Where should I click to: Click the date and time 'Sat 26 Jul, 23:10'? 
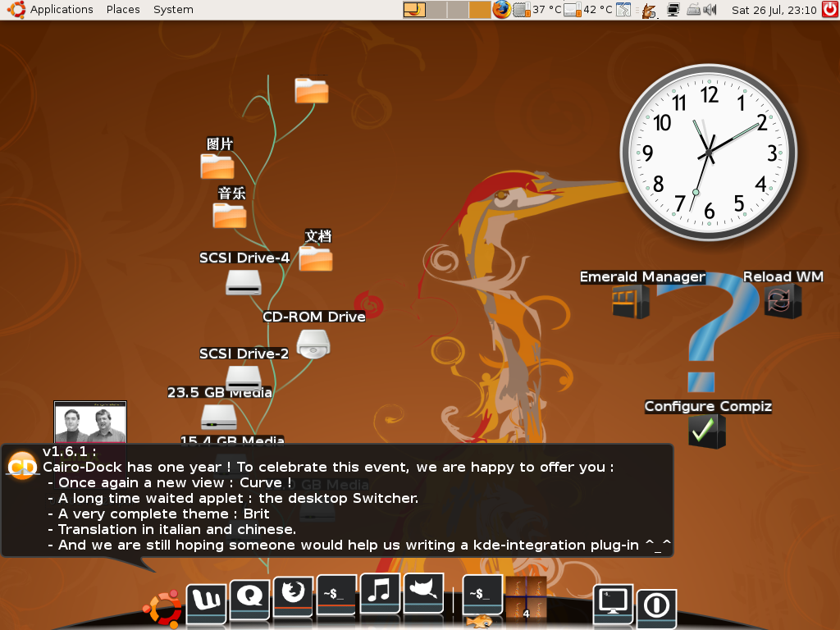tap(774, 10)
